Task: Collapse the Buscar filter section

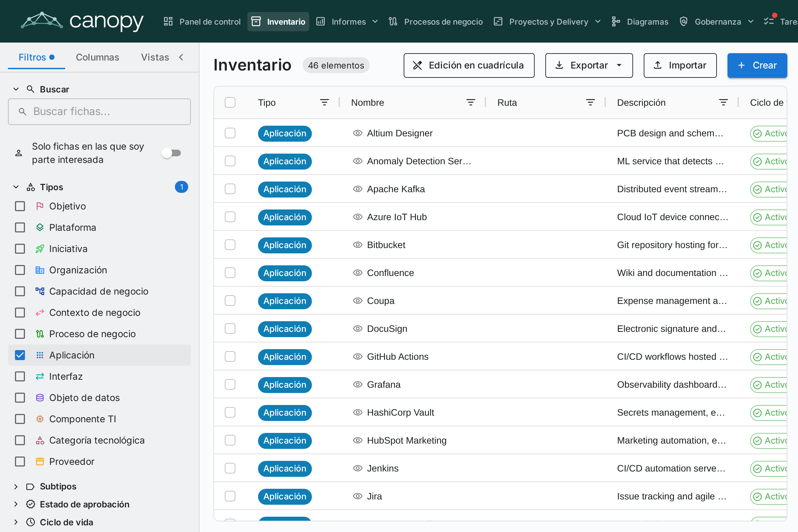Action: pos(16,89)
